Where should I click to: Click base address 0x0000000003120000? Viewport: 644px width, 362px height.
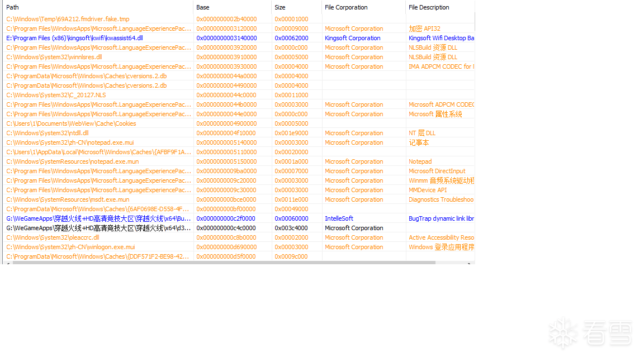click(227, 28)
